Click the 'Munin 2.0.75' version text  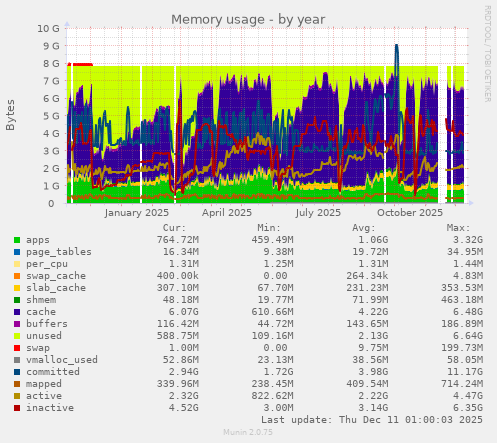[x=248, y=432]
